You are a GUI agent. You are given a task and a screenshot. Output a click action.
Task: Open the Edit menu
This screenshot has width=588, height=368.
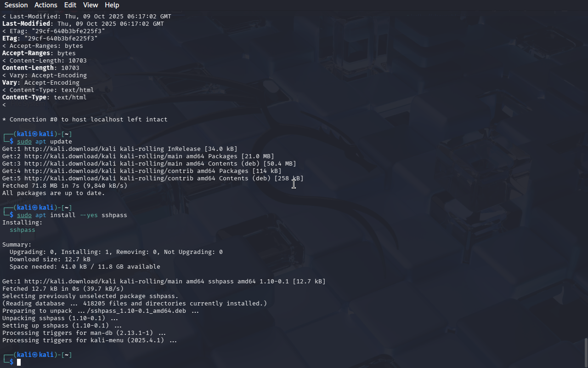70,5
